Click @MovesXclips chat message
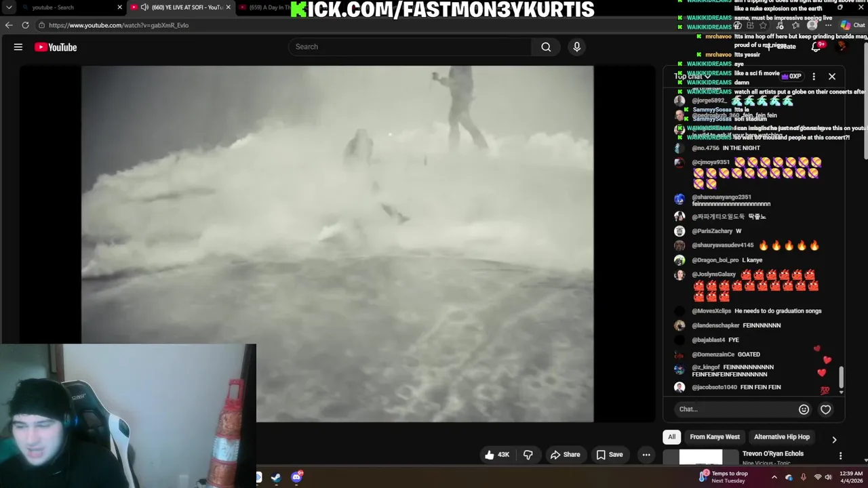 point(748,311)
